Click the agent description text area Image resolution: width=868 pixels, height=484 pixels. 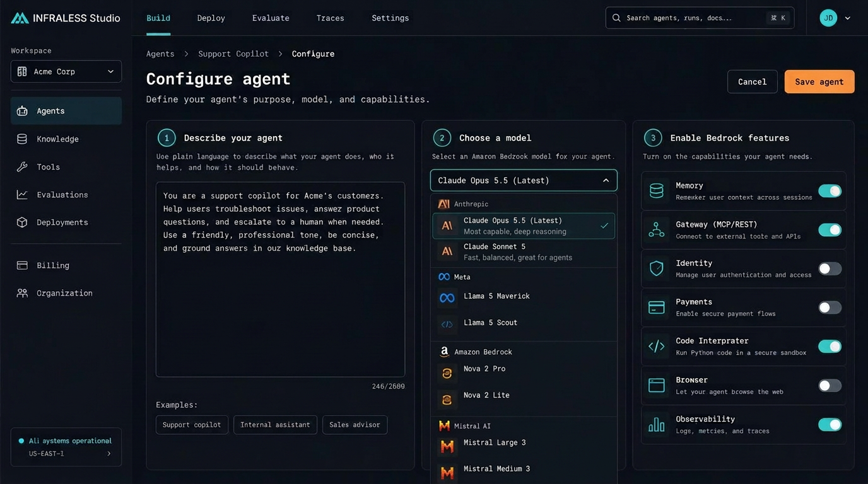click(x=280, y=280)
